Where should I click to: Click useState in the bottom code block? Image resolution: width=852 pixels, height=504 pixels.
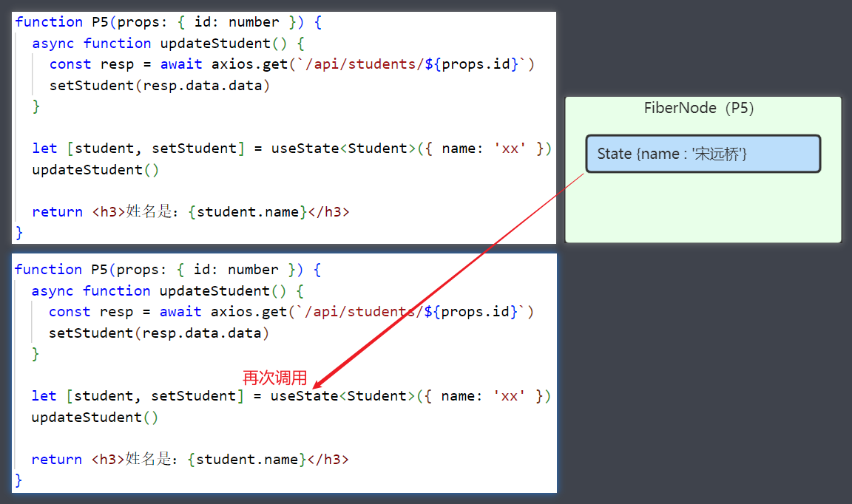[304, 396]
